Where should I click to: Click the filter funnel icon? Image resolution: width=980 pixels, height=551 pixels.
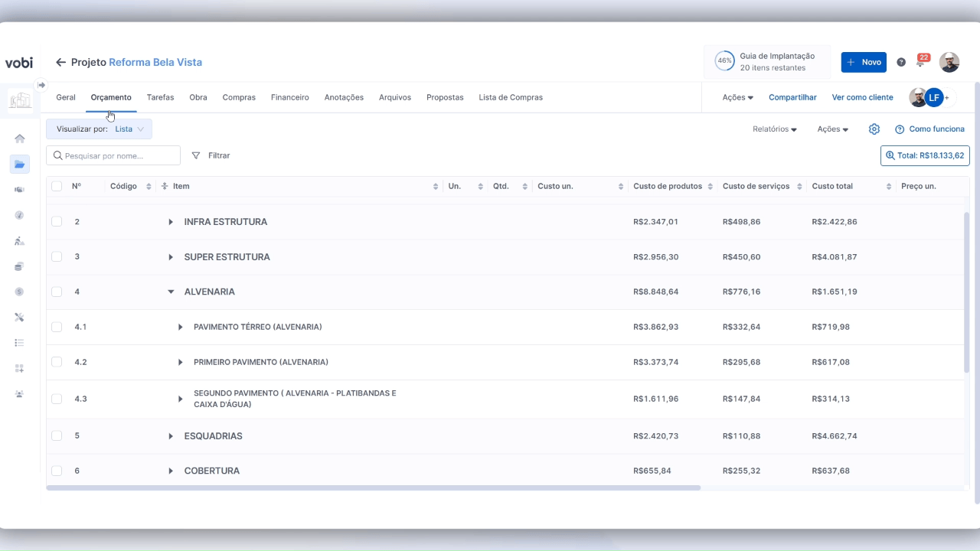click(196, 155)
